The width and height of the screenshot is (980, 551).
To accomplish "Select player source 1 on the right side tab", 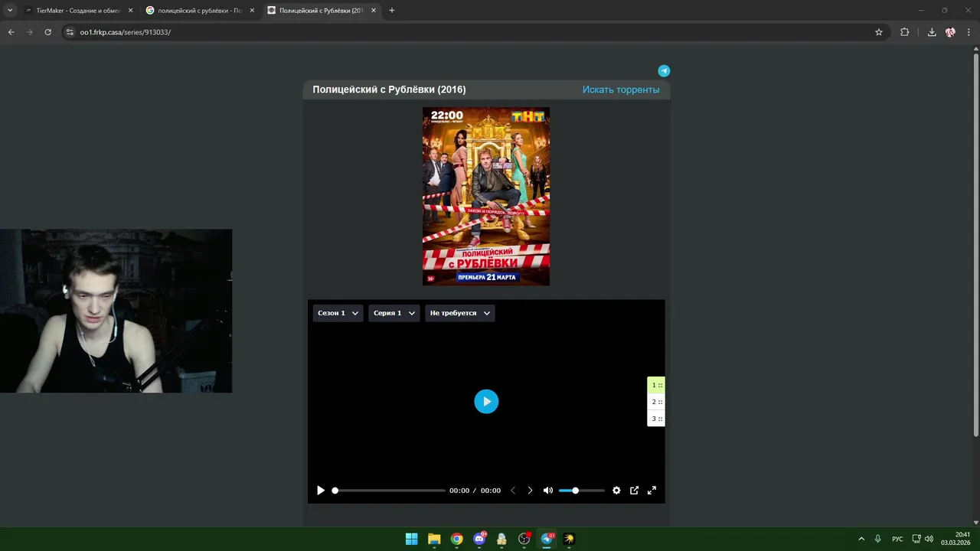I will point(656,385).
